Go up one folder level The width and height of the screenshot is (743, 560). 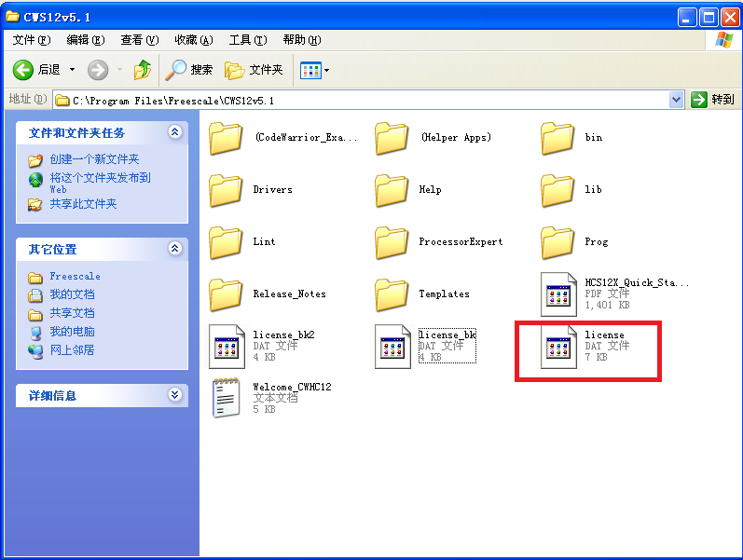143,70
